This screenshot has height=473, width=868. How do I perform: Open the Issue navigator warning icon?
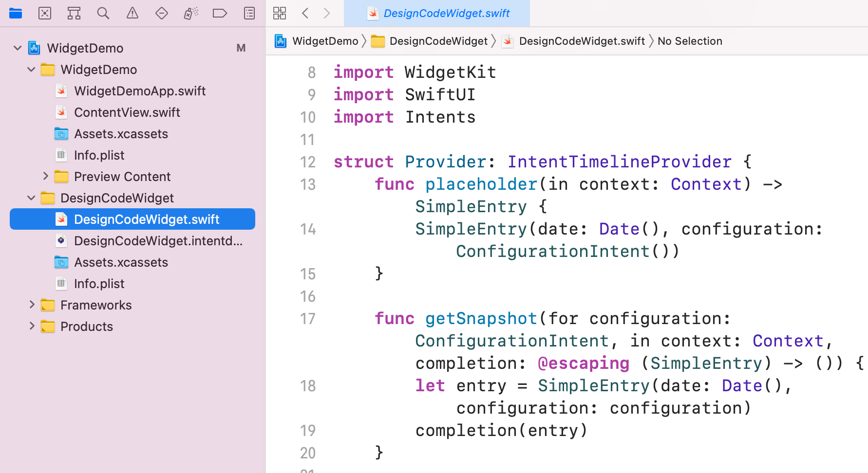click(x=132, y=13)
